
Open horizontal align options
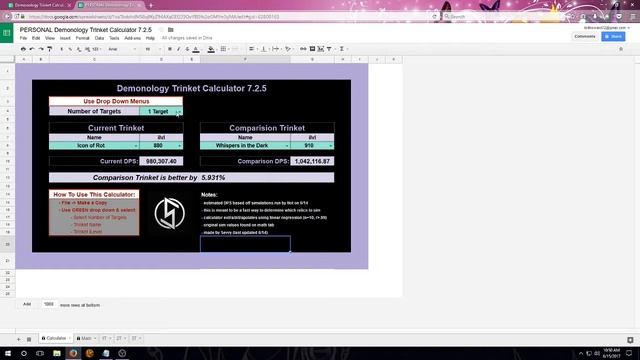click(x=252, y=49)
